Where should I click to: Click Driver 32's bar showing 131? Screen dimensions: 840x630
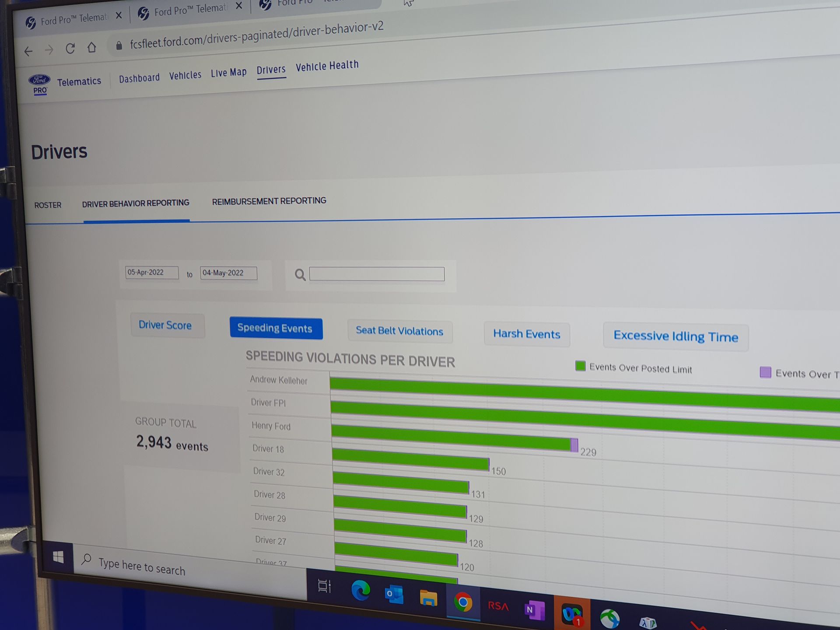pyautogui.click(x=401, y=483)
